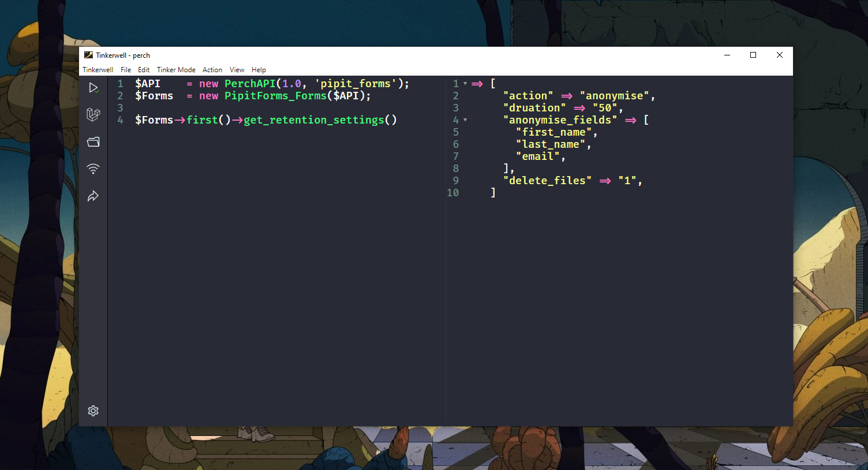Click the "email" entry in the output
868x470 pixels.
click(537, 156)
